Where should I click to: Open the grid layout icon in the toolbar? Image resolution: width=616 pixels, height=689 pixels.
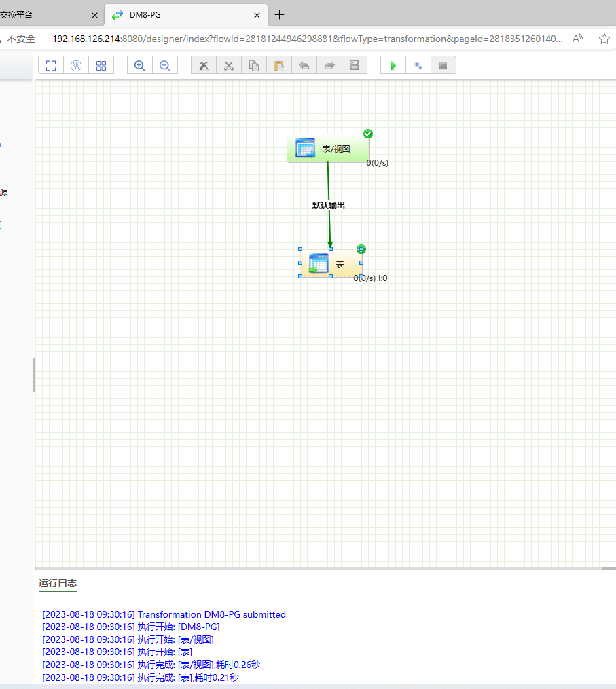tap(101, 65)
